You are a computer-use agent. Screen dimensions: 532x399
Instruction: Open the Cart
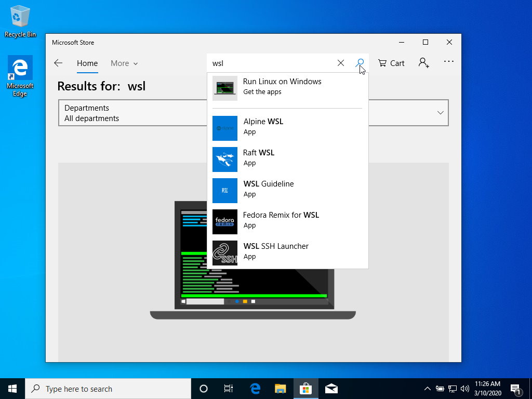391,63
